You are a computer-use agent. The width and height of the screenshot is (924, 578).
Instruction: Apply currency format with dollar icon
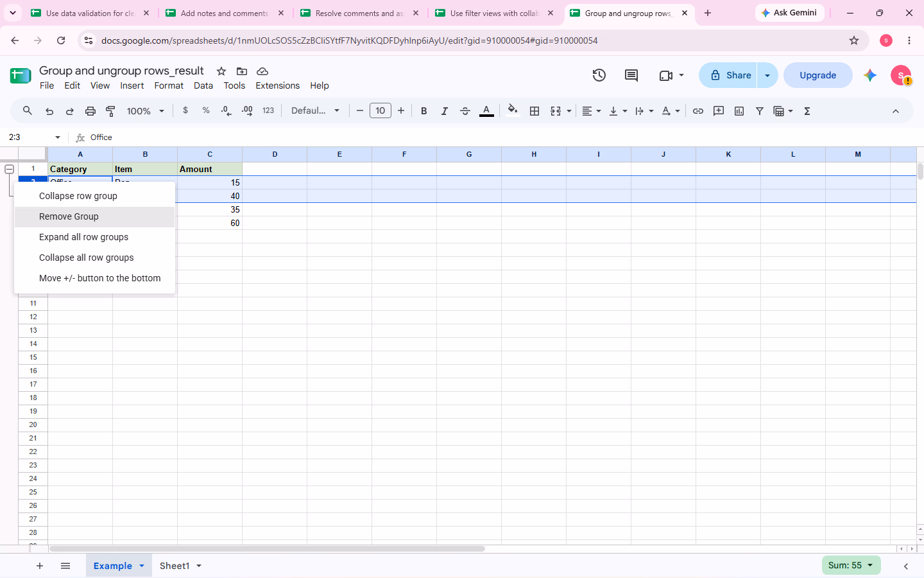pyautogui.click(x=185, y=110)
